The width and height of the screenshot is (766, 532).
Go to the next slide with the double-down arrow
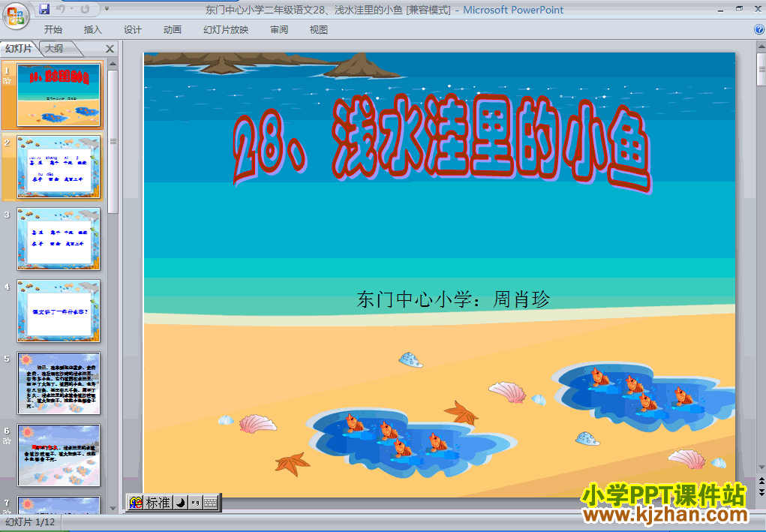761,492
